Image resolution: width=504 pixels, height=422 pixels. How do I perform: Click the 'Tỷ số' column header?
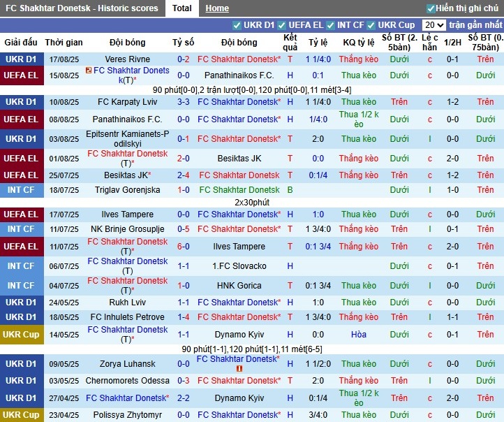[x=184, y=43]
